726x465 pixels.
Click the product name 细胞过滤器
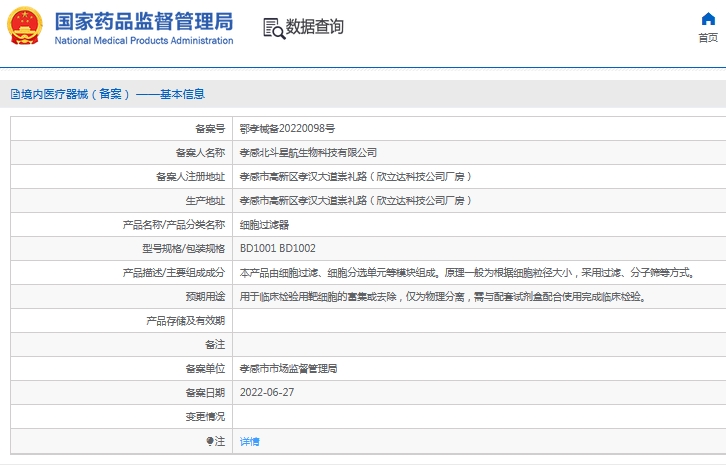coord(264,225)
